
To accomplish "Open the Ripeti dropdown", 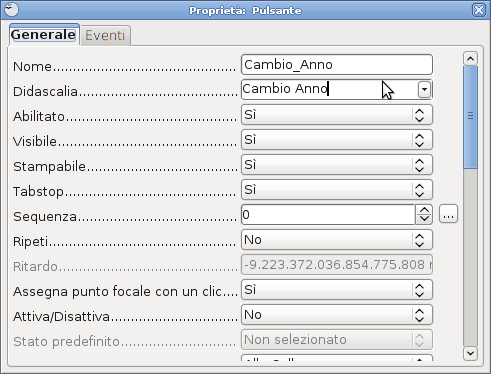I will 337,240.
